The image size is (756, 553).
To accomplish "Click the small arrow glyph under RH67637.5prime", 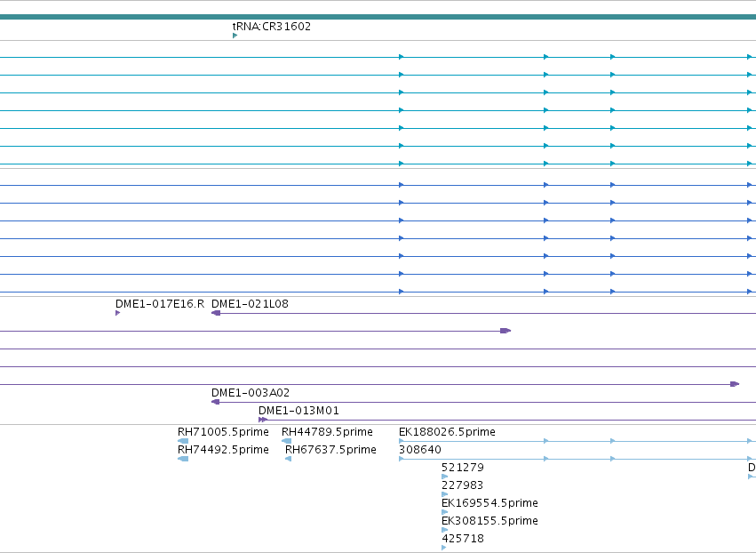I will 289,459.
